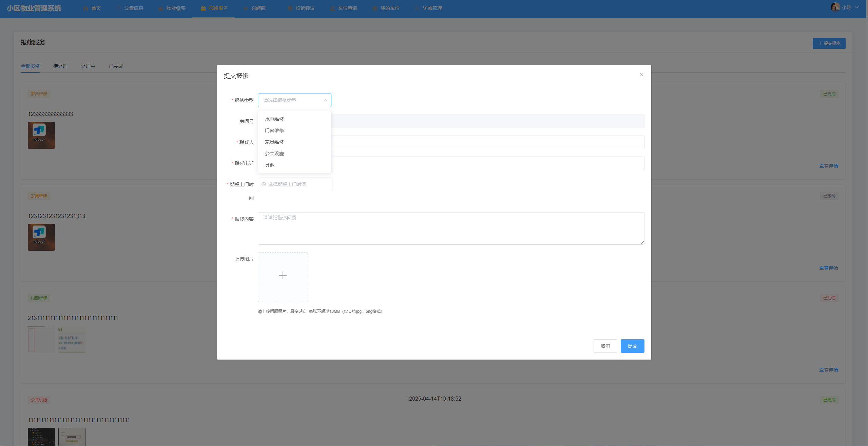868x446 pixels.
Task: Click the plus icon to upload image
Action: coord(283,276)
